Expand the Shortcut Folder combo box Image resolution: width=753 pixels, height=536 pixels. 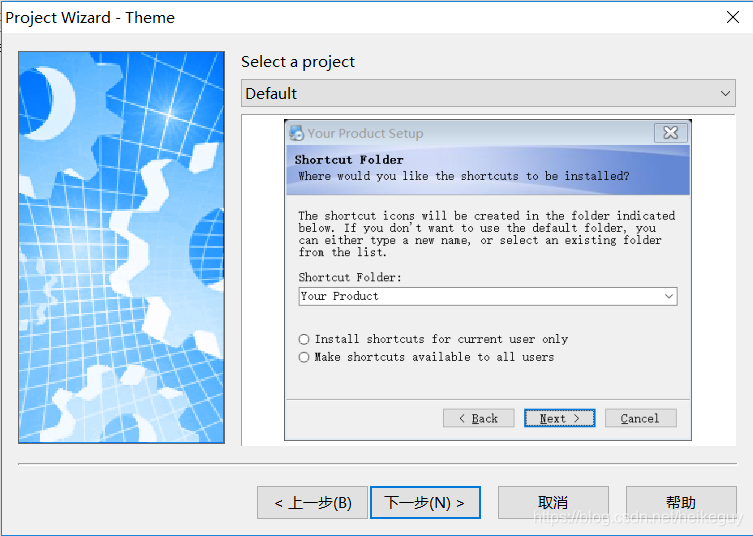(x=668, y=296)
